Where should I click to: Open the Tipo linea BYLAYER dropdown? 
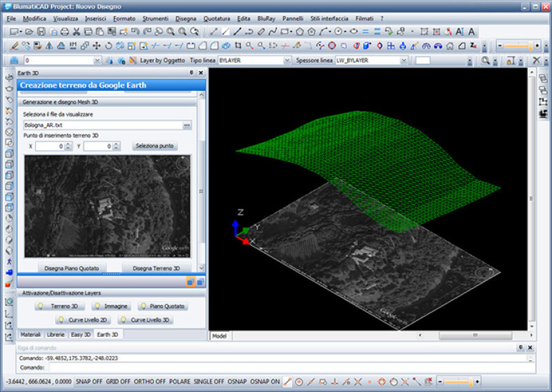click(x=287, y=61)
